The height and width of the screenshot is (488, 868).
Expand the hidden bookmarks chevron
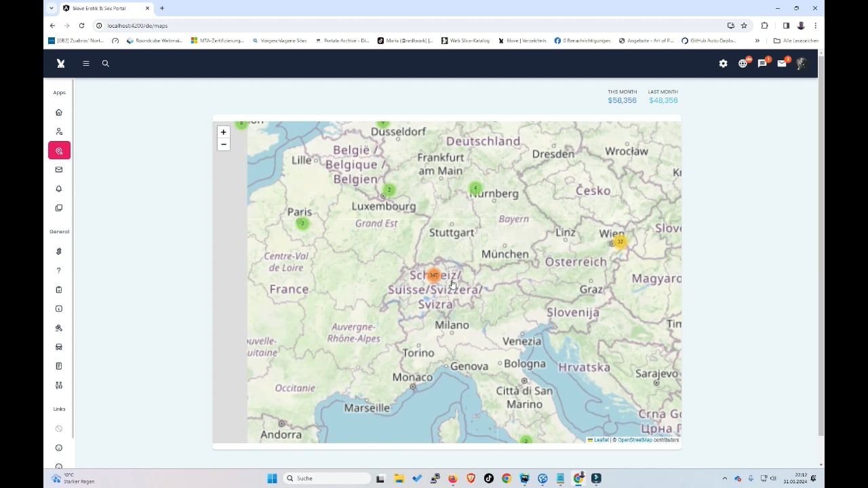(x=757, y=41)
